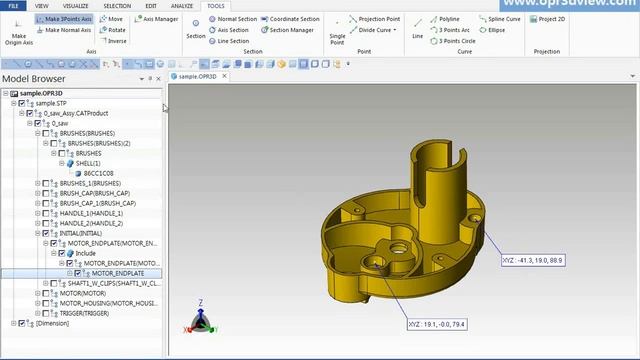The height and width of the screenshot is (360, 640).
Task: Use the Rotate axis tool
Action: click(113, 30)
